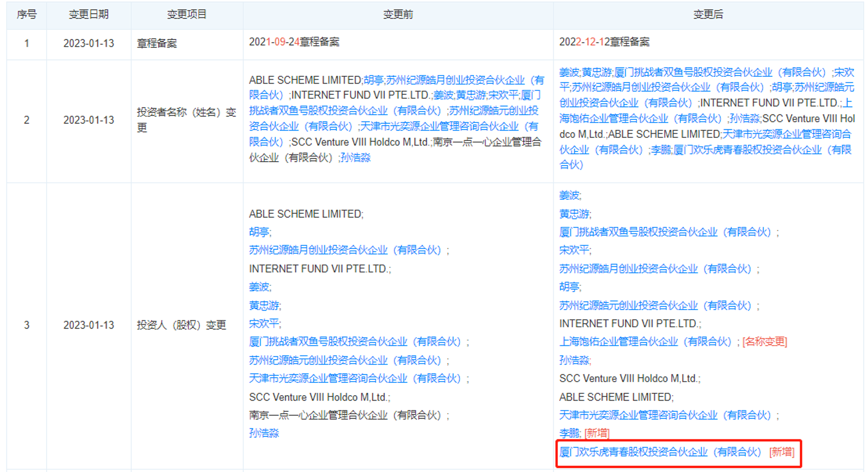Screen dimensions: 868x472
Task: Open 姜波 link in row 3 变更前 list
Action: point(259,287)
